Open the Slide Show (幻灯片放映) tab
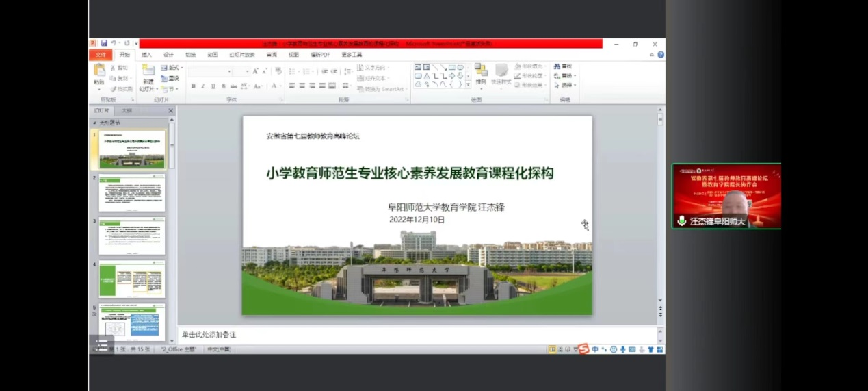868x391 pixels. coord(241,55)
